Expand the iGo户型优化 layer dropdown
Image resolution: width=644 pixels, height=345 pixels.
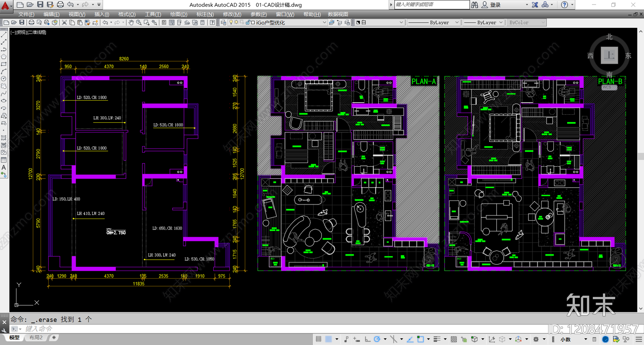pyautogui.click(x=324, y=23)
